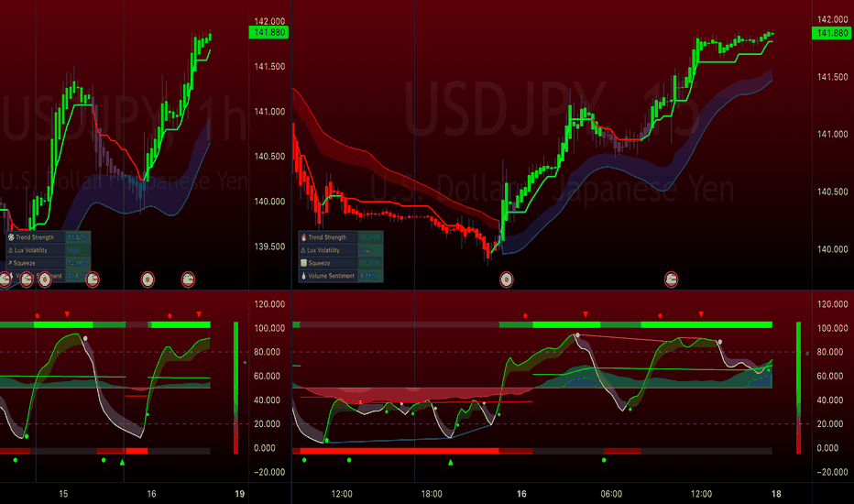This screenshot has height=504, width=854.
Task: Click the 140.500 price level on the 15-minute chart axis
Action: point(832,192)
